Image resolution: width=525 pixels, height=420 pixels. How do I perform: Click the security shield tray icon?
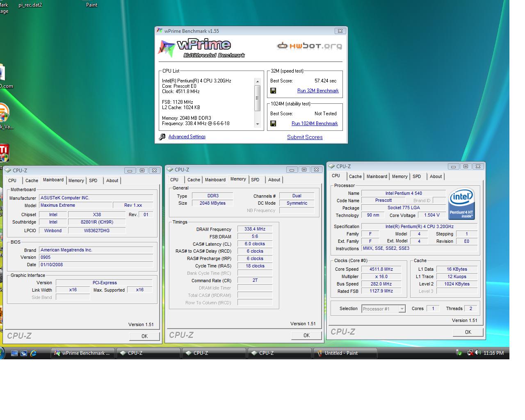(x=459, y=353)
